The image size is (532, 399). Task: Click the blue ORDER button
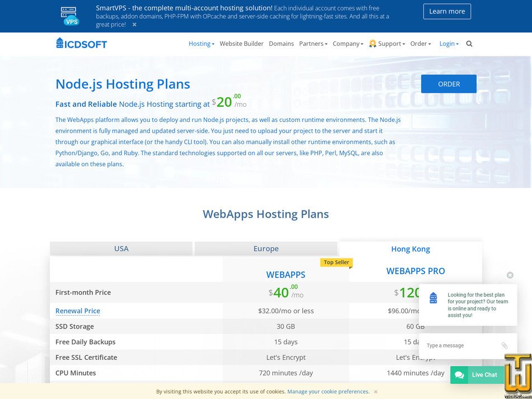click(448, 83)
